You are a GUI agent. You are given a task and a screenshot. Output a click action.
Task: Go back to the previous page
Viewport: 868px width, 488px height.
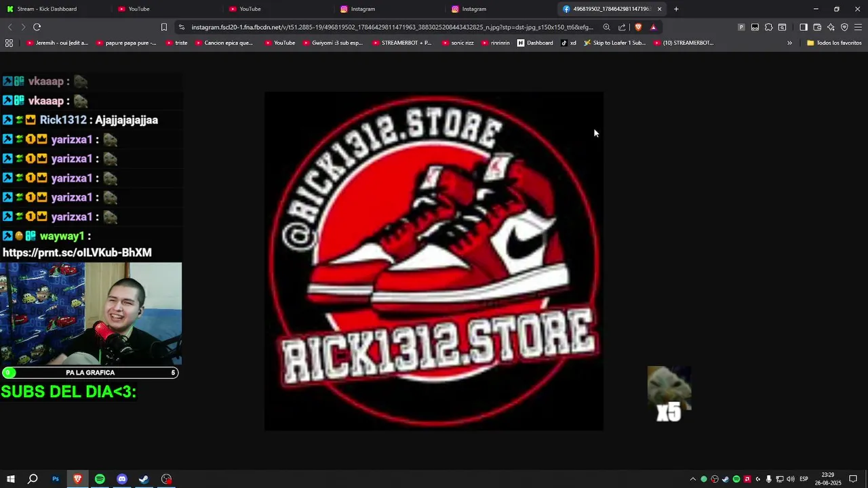(x=9, y=27)
